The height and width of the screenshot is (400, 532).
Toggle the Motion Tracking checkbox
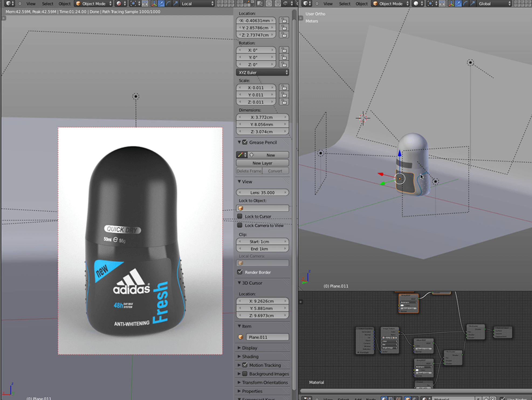245,365
